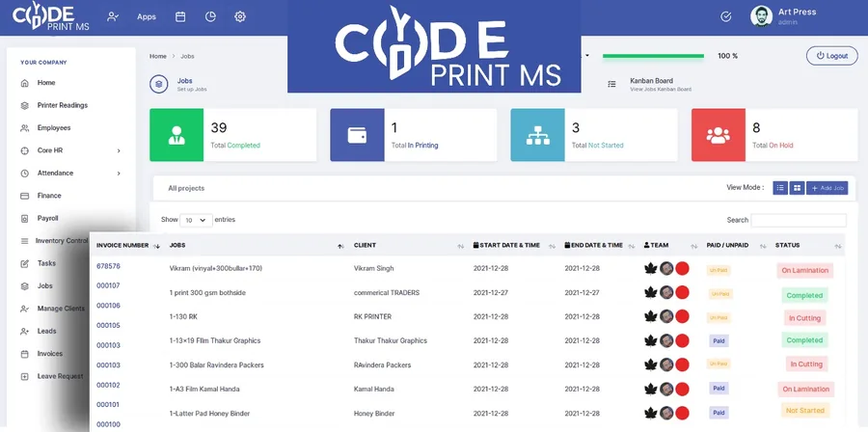This screenshot has height=432, width=868.
Task: Expand the Core HR submenu chevron
Action: tap(119, 150)
